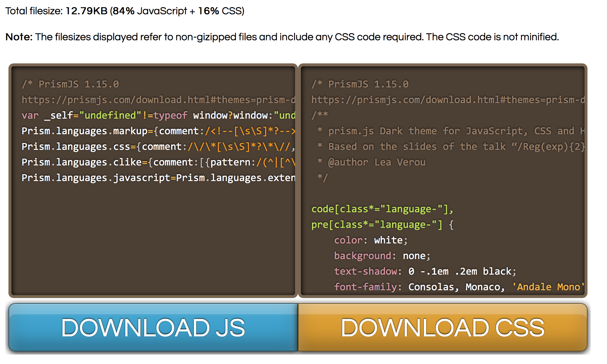Click the prismjs.com URL in the JS code panel
The image size is (607, 364).
(x=158, y=100)
